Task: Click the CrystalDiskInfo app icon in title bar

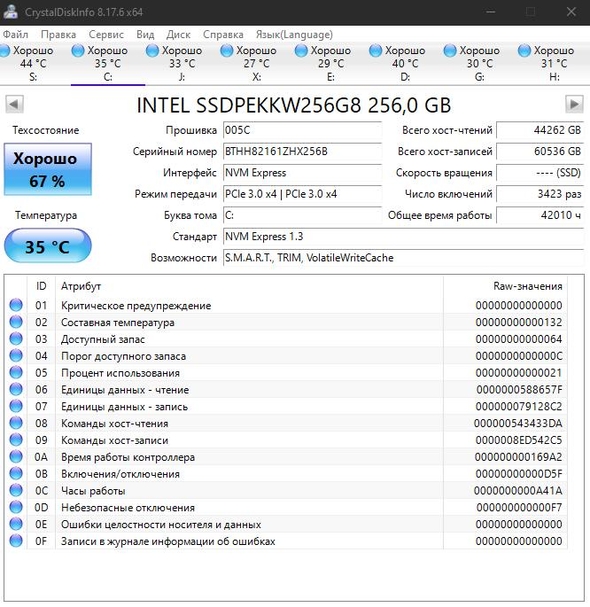Action: tap(10, 12)
